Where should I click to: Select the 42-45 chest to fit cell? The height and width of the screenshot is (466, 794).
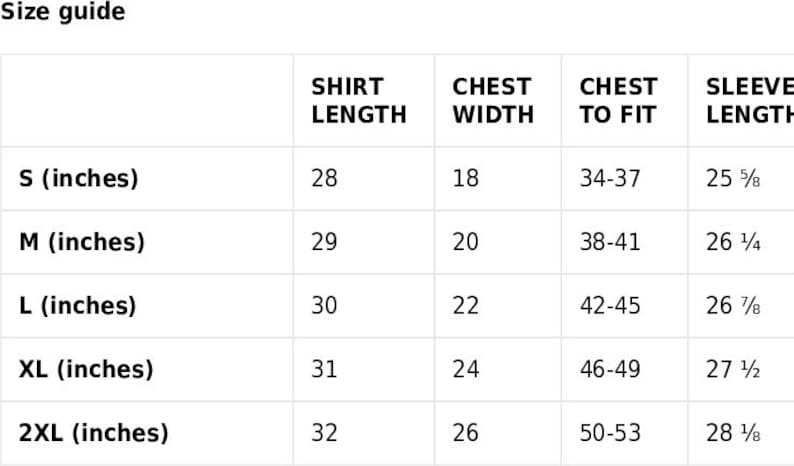pyautogui.click(x=610, y=305)
